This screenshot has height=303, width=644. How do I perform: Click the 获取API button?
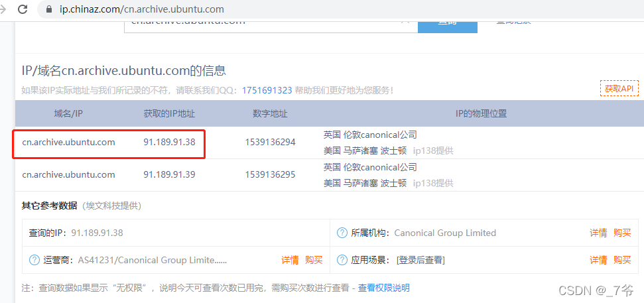[619, 89]
